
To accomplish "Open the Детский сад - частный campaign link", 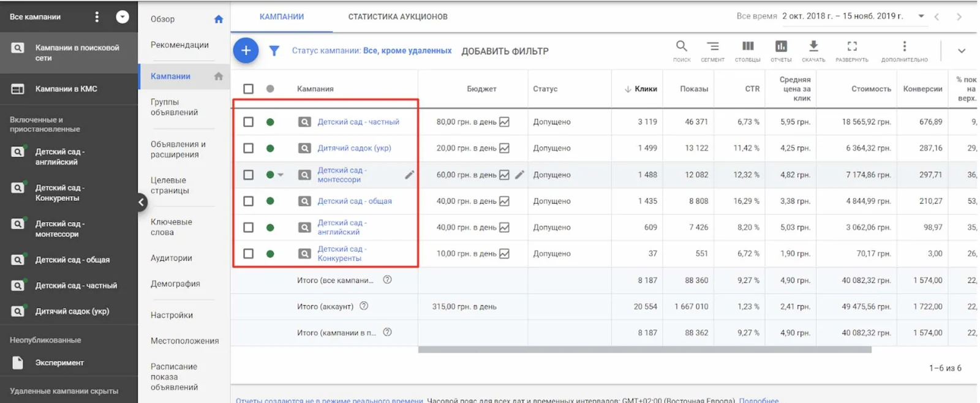I will (x=358, y=122).
